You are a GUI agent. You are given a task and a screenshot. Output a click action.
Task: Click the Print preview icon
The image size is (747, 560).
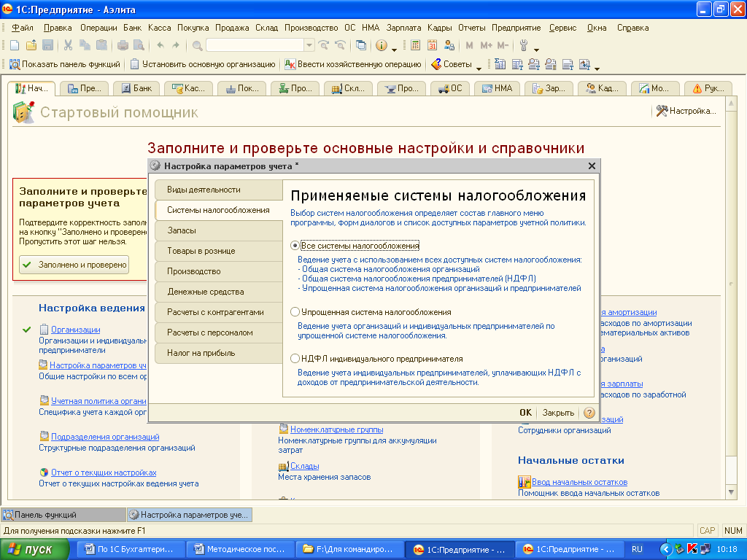point(139,45)
